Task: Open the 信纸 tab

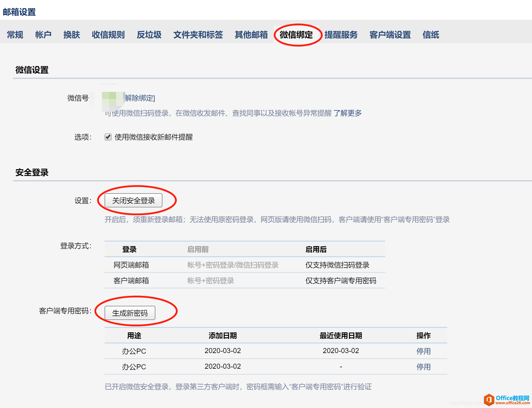Action: [x=431, y=35]
